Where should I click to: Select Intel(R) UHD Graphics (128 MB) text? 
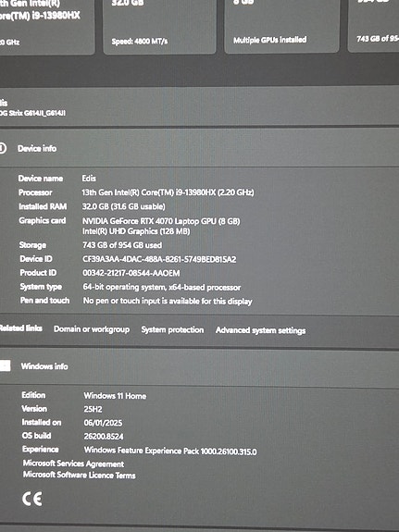136,231
